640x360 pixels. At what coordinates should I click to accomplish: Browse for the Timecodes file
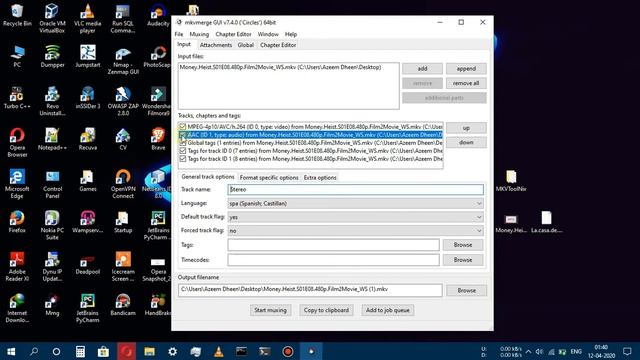463,260
